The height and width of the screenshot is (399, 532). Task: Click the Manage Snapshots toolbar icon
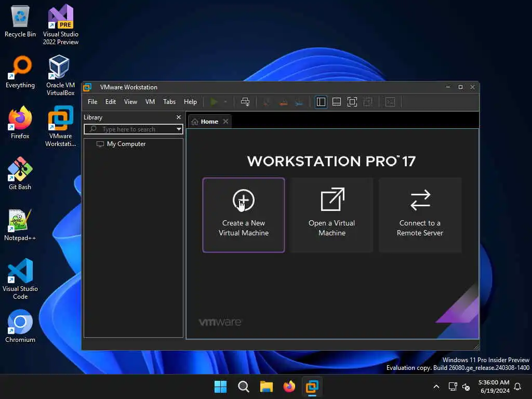pyautogui.click(x=299, y=102)
